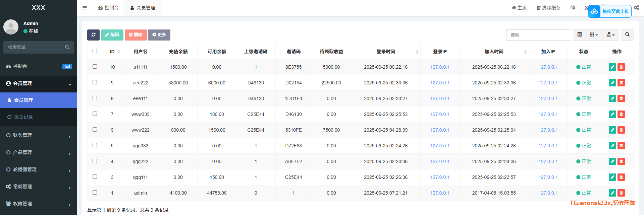Click the green edit icon for user s11111

click(x=612, y=67)
